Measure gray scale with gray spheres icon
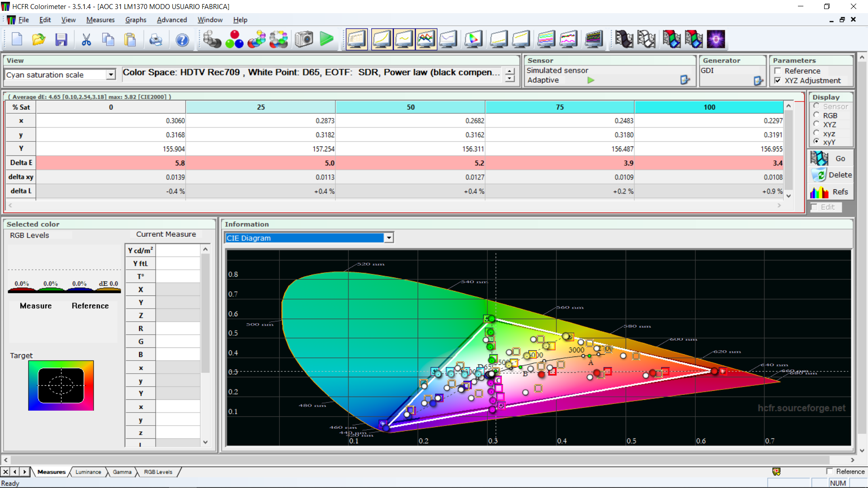The height and width of the screenshot is (488, 868). pyautogui.click(x=212, y=39)
